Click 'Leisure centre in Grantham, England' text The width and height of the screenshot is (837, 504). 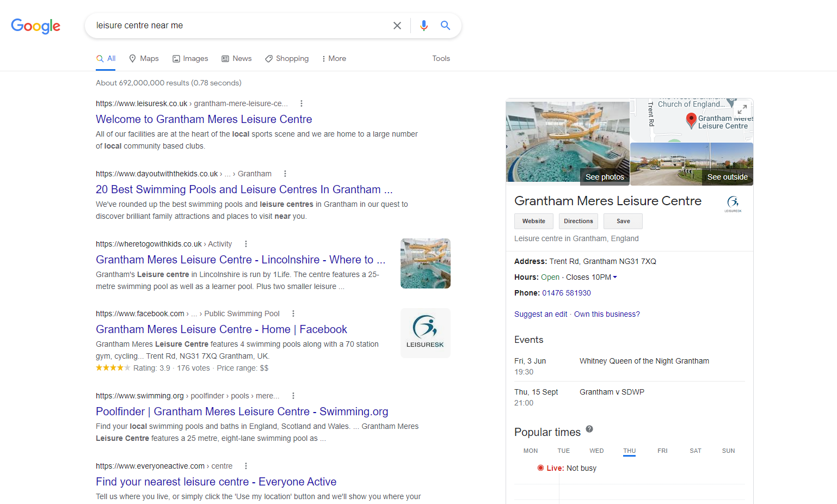click(576, 238)
